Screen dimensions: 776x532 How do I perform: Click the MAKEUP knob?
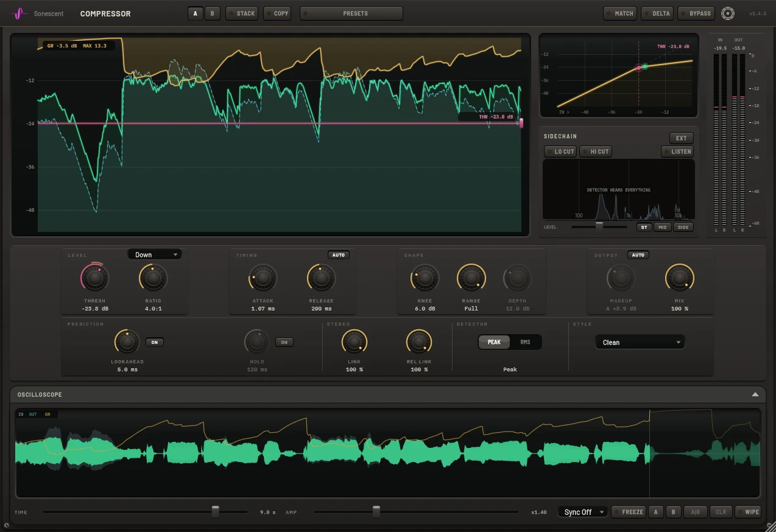coord(621,278)
